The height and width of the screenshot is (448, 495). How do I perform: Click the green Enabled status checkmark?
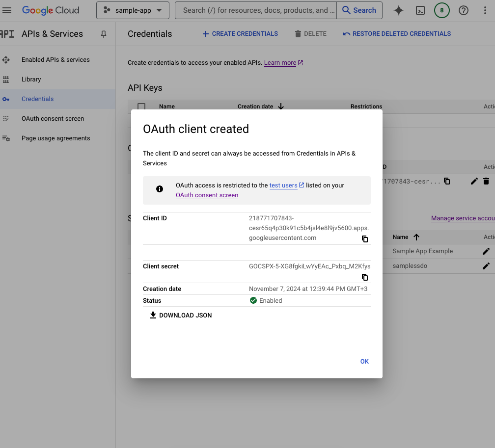tap(253, 300)
